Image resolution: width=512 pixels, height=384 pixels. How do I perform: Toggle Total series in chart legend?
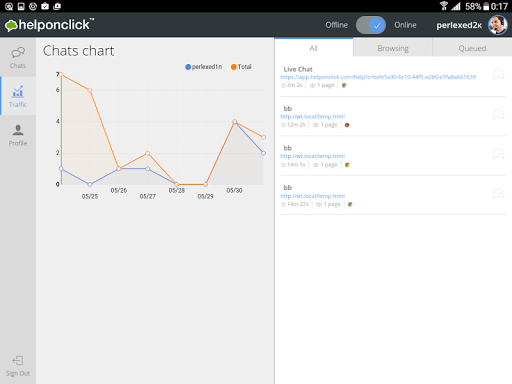click(241, 67)
